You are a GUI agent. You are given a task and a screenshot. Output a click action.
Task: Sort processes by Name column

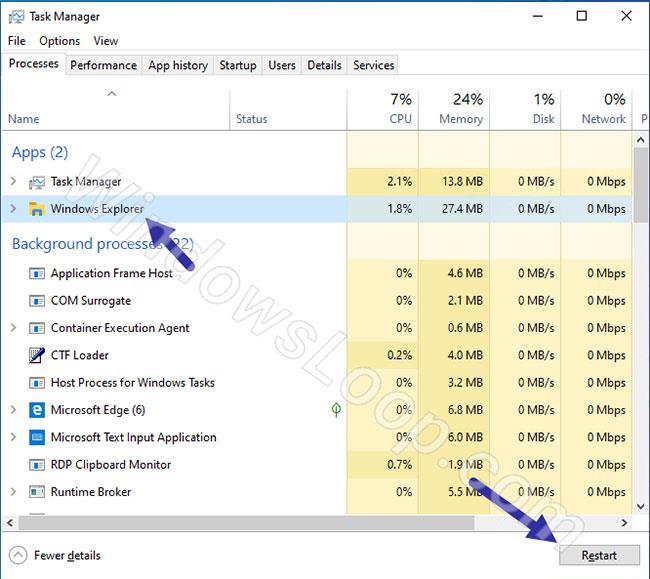tap(115, 110)
